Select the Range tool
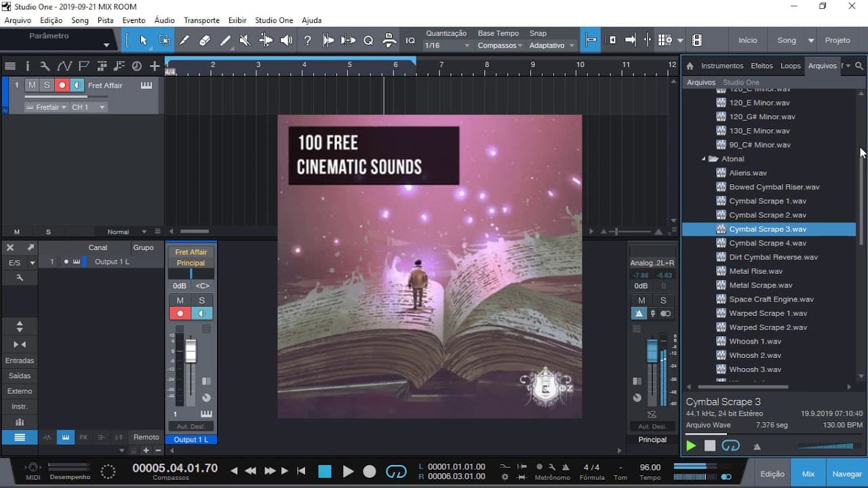This screenshot has width=868, height=488. (164, 41)
